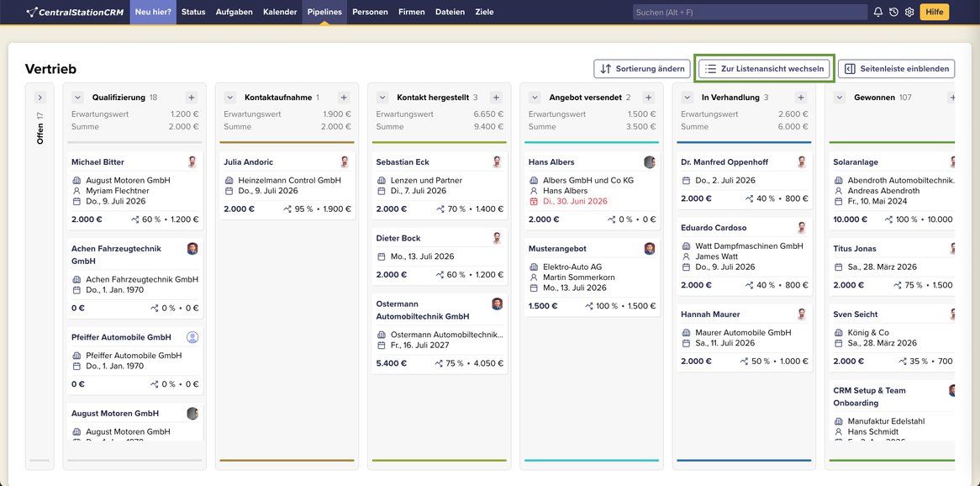Add a deal to Kontakt hergestellt with plus
The image size is (980, 486).
tap(496, 98)
